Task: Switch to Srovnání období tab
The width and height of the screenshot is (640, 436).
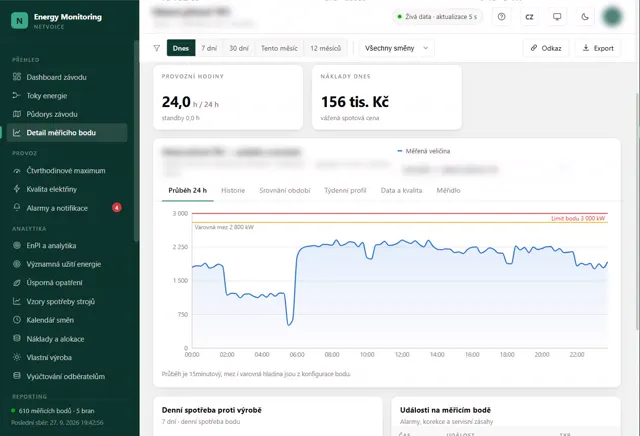Action: point(285,191)
